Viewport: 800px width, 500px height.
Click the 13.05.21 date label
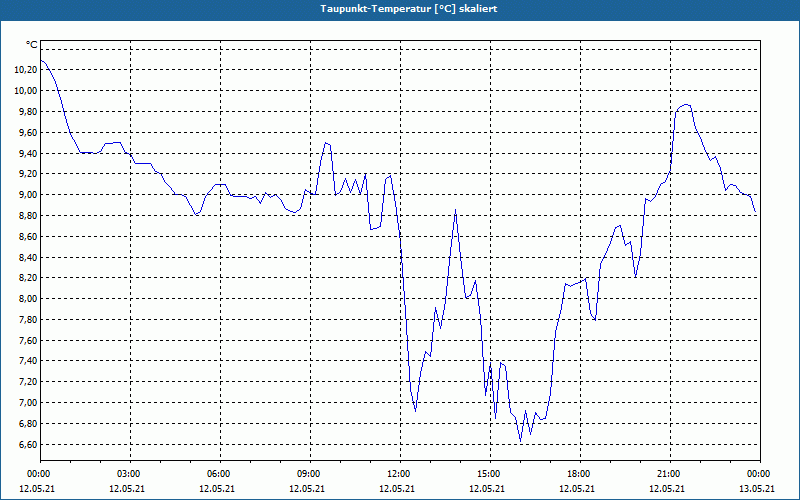point(757,489)
